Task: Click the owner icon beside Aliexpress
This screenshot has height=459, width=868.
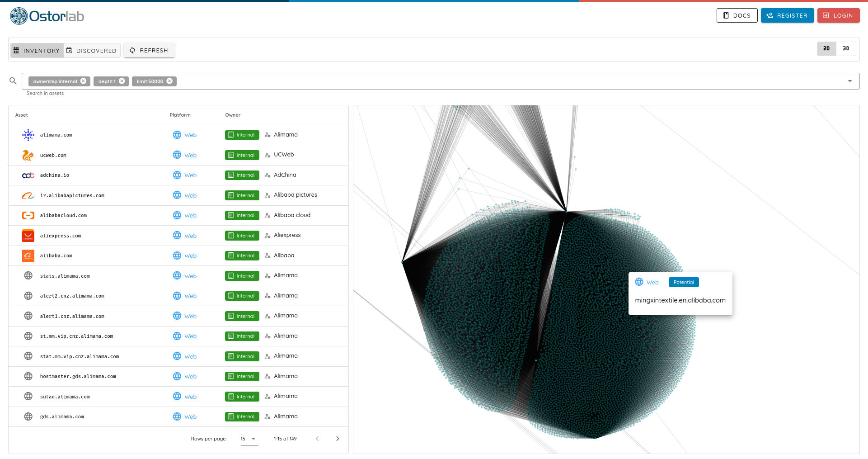Action: (267, 236)
